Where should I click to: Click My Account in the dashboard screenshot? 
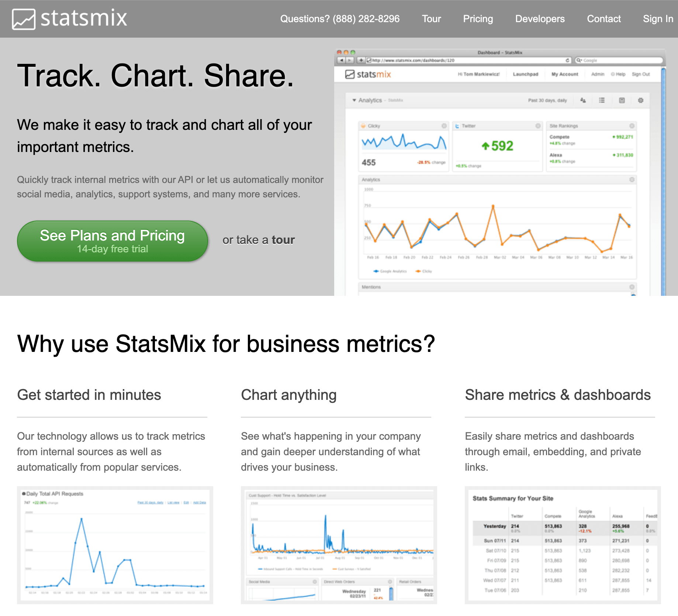pyautogui.click(x=565, y=74)
